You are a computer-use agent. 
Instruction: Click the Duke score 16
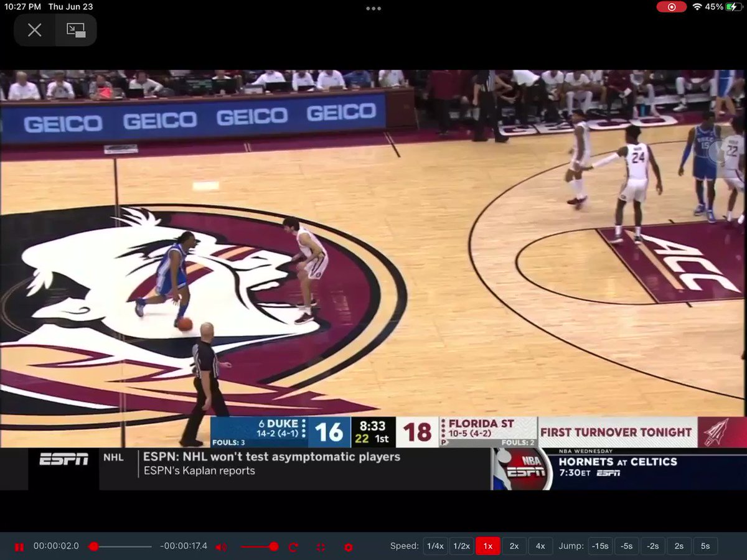329,432
